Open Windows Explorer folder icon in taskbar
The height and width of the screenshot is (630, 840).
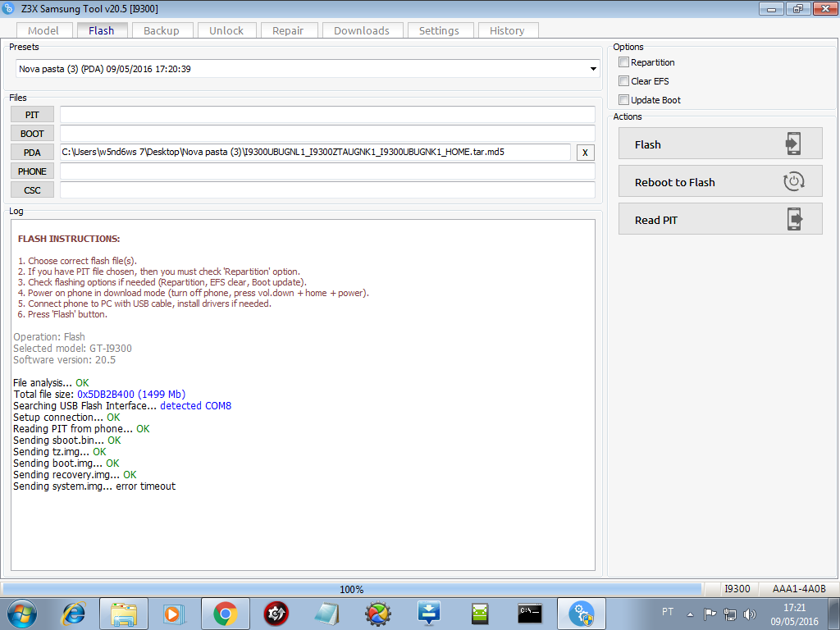124,614
